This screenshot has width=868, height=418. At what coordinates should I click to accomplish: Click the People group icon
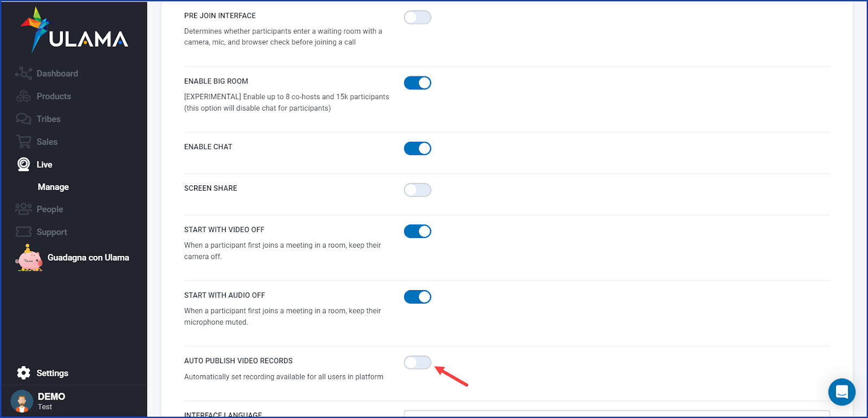point(24,209)
